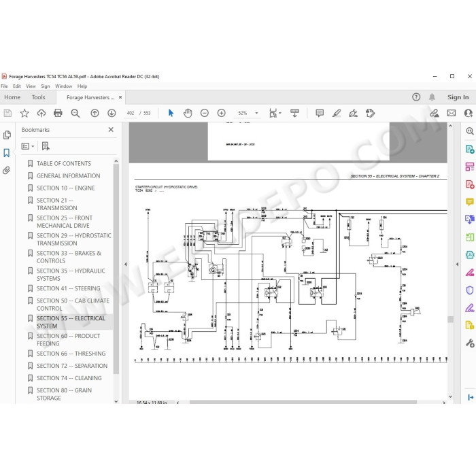Go to next page arrow
476x476 pixels.
click(x=112, y=114)
